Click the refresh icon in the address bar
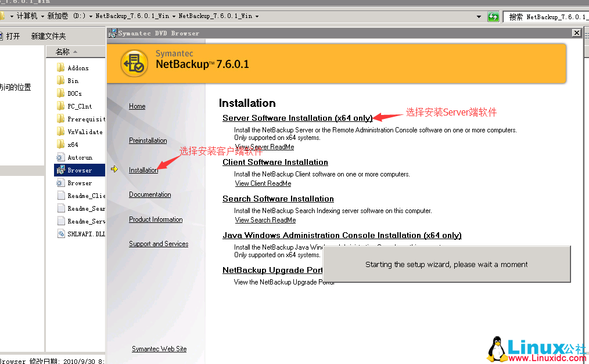The image size is (589, 364). coord(493,16)
